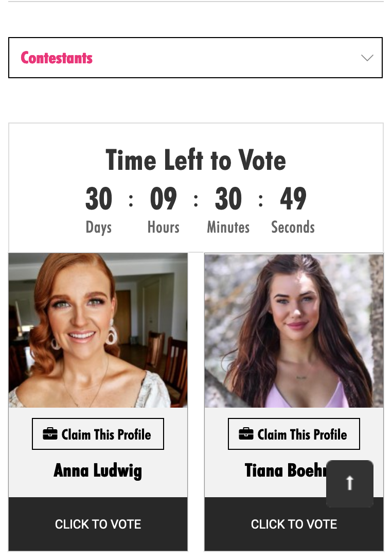Click the chevron arrow in Contestants box
Viewport: 392px width, 560px height.
367,58
